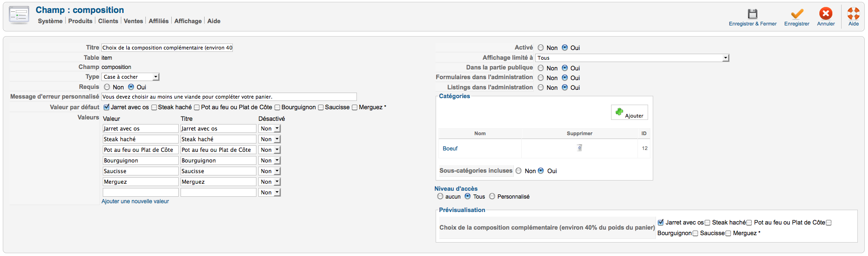Click the Titre text field
This screenshot has width=868, height=256.
tap(167, 48)
